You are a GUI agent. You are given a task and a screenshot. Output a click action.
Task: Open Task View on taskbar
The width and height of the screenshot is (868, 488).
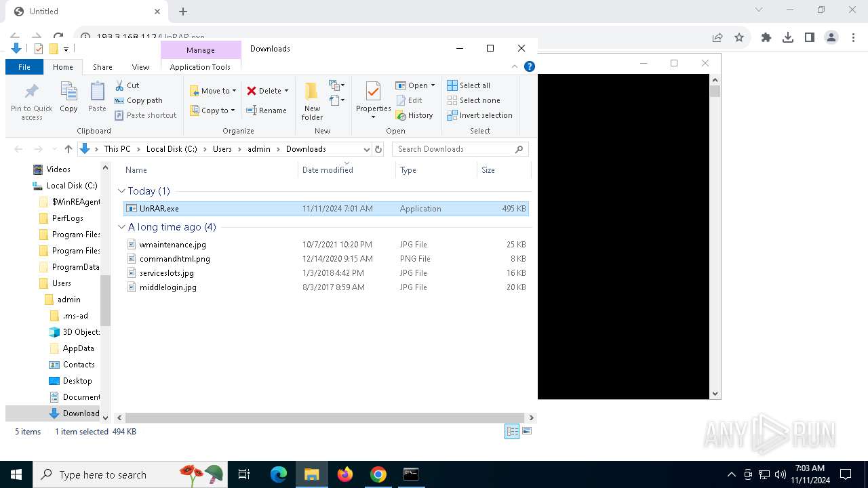(244, 474)
